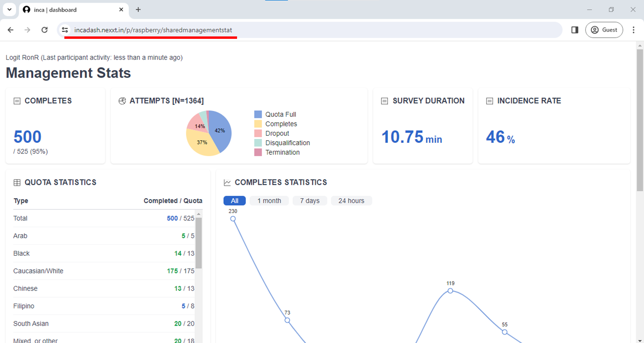Viewport: 644px width, 343px height.
Task: Click the Attempts pie chart header icon
Action: click(122, 101)
